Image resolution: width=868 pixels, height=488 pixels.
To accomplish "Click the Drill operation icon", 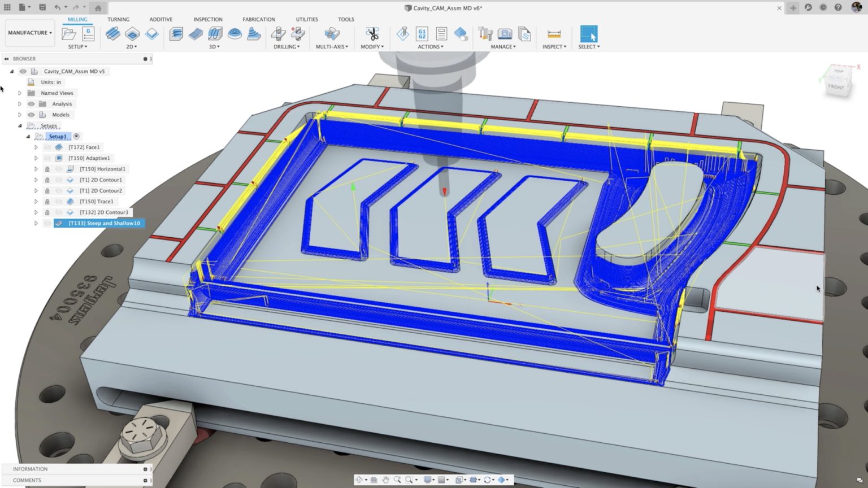I will click(x=278, y=34).
